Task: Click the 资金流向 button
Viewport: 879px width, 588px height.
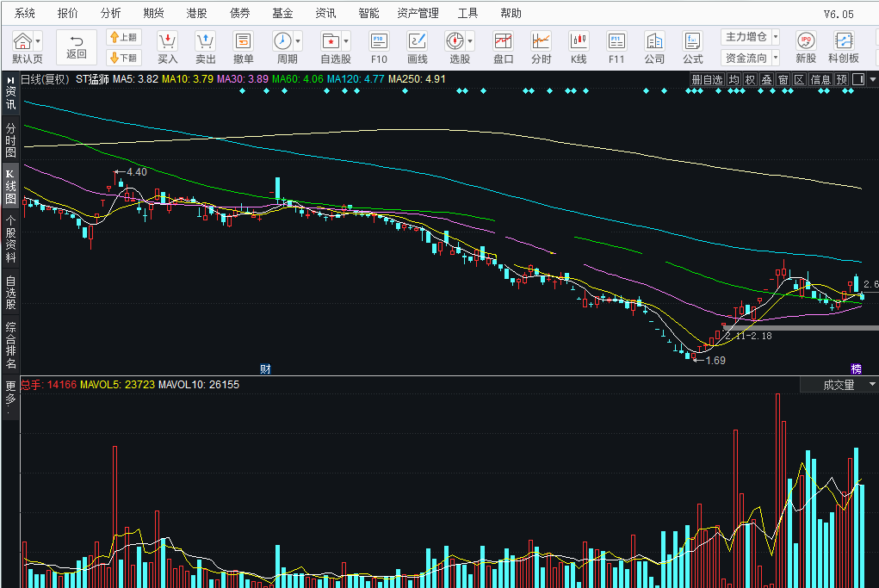Action: (x=746, y=58)
